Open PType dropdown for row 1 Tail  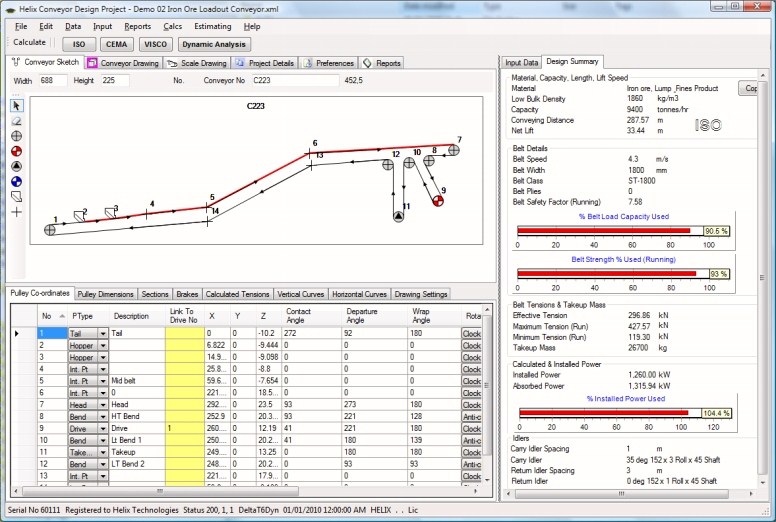tap(103, 333)
